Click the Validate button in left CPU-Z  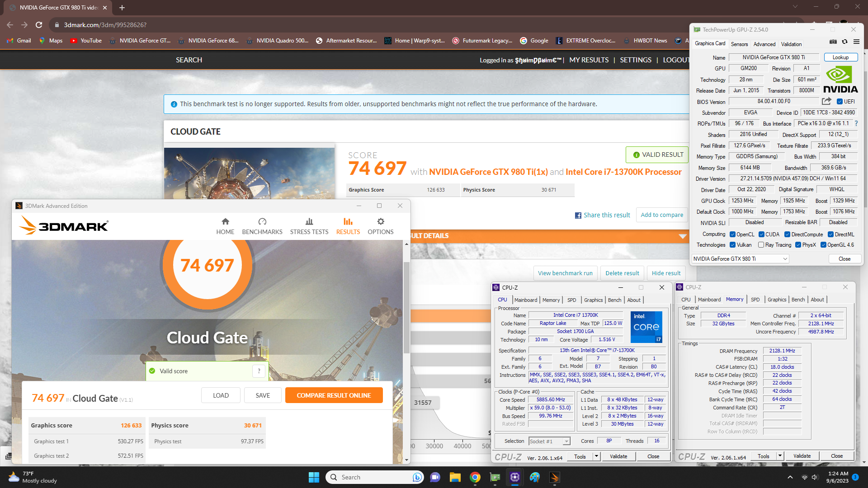tap(618, 456)
